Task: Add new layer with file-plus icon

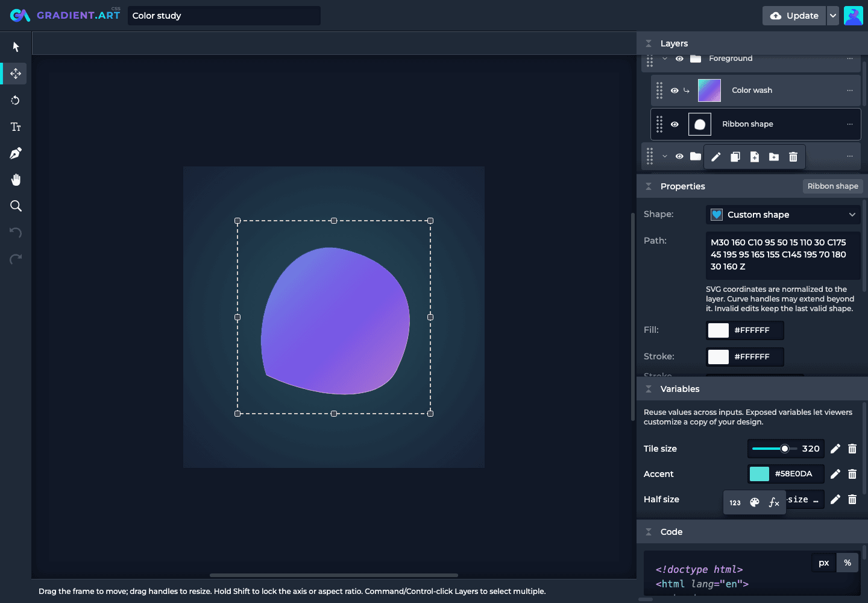Action: (x=755, y=157)
